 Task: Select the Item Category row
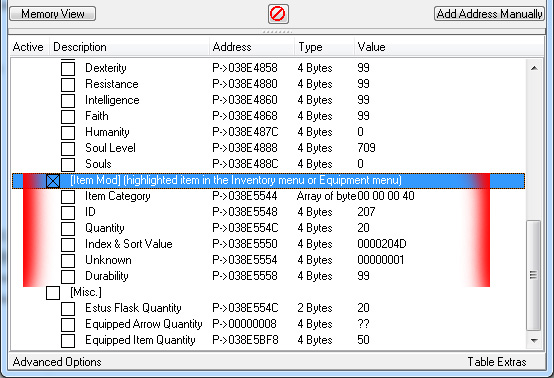269,196
